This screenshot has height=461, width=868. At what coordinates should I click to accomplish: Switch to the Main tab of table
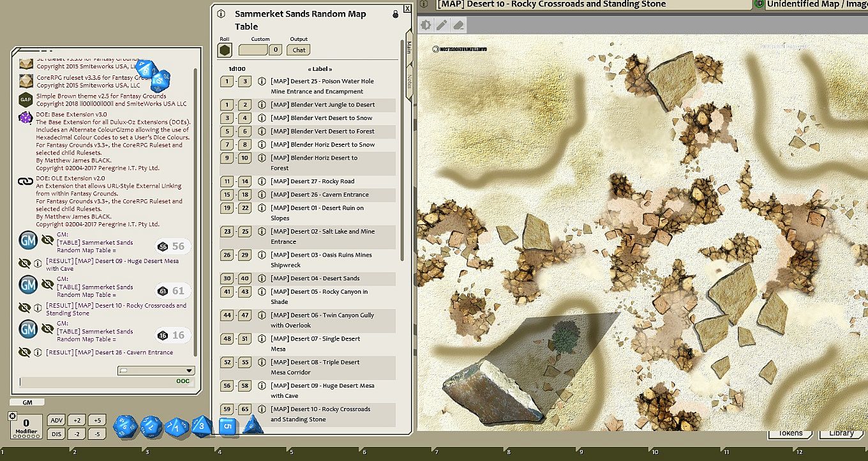[x=408, y=48]
